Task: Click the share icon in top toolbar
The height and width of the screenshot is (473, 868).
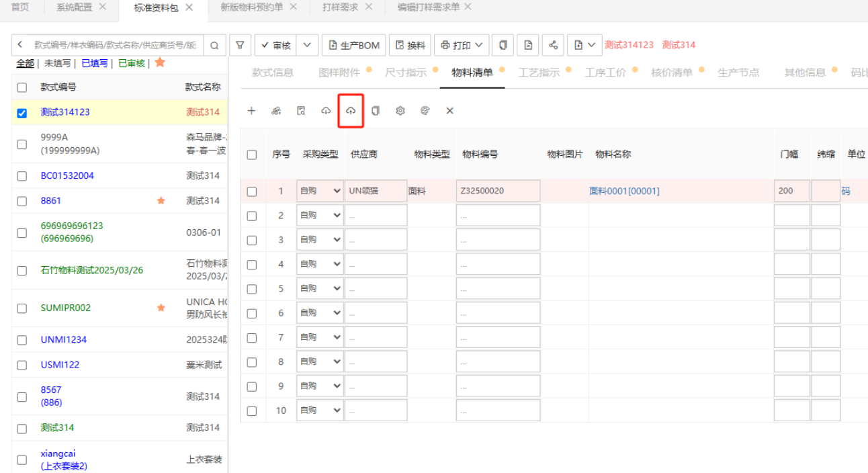Action: click(553, 45)
